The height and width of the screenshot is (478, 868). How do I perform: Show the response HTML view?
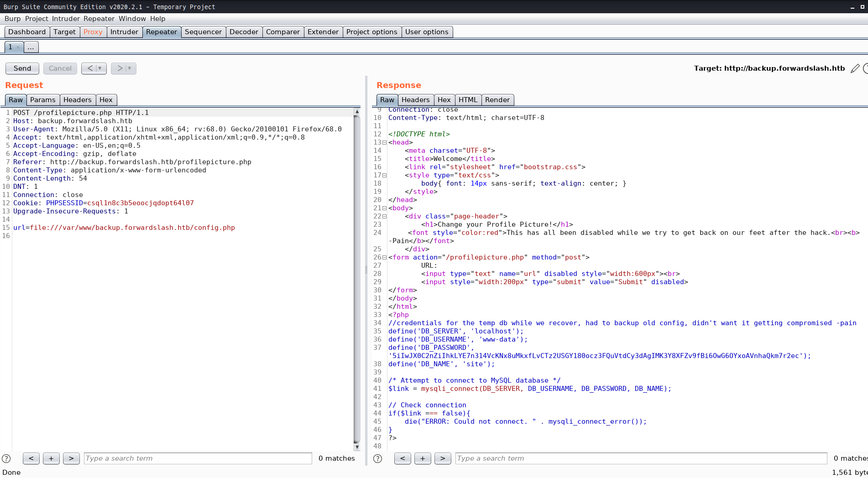click(468, 100)
